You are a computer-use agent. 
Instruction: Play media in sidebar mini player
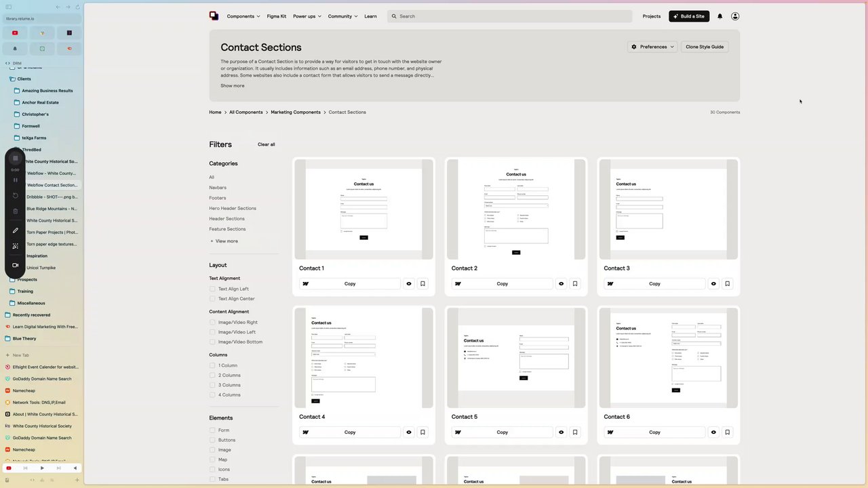coord(42,468)
